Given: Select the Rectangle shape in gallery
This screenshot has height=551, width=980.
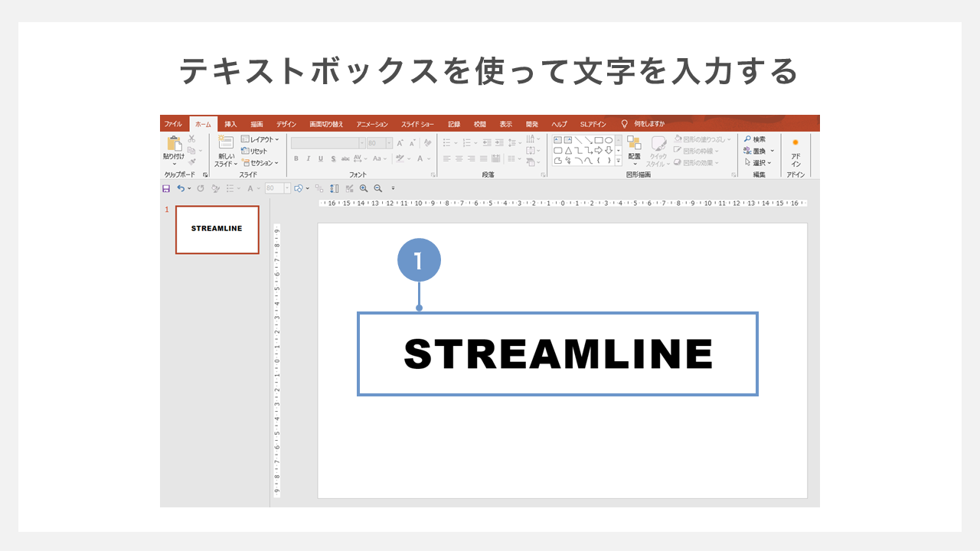Looking at the screenshot, I should point(599,140).
